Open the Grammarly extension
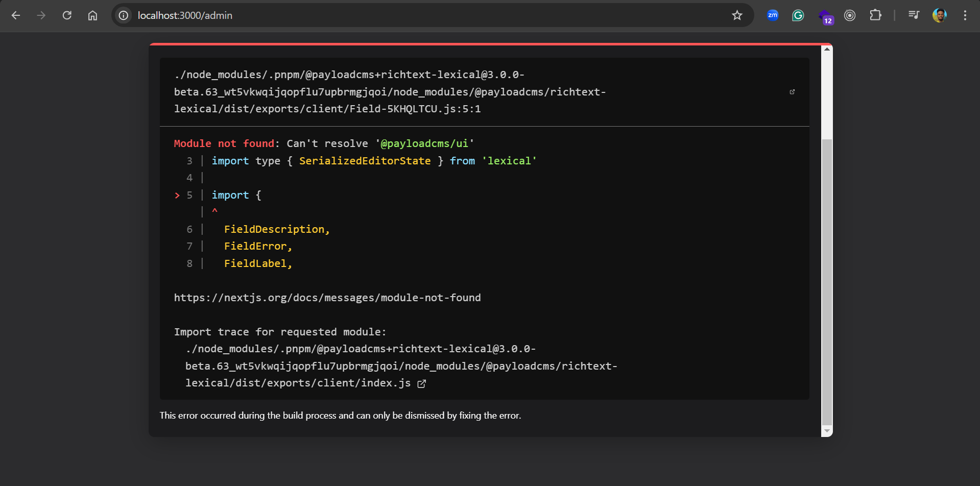 click(798, 15)
